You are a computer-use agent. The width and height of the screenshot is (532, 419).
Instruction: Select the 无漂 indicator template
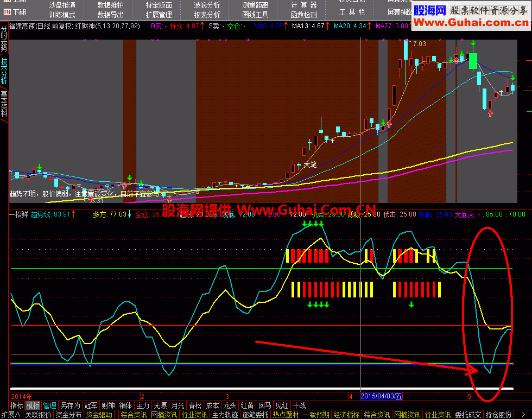[x=160, y=405]
